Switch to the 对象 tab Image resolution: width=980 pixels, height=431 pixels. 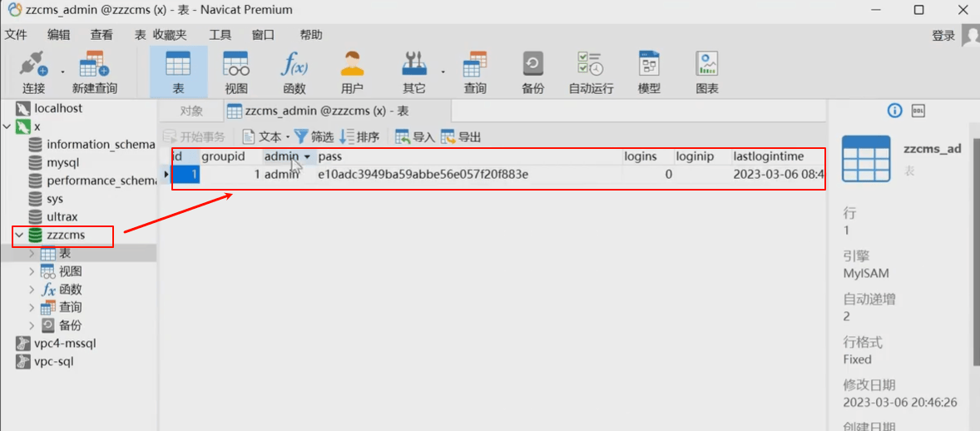tap(191, 111)
